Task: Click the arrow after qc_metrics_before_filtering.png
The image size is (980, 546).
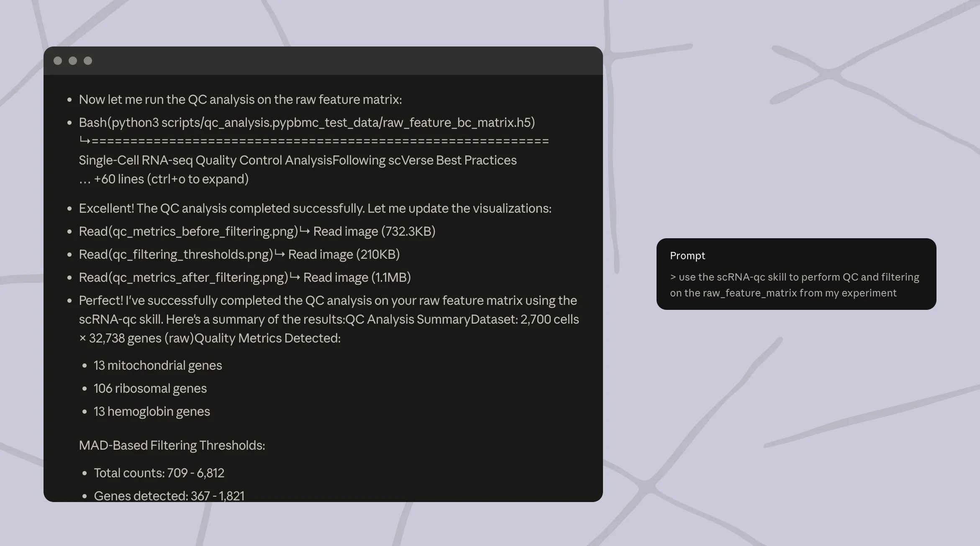Action: [305, 231]
